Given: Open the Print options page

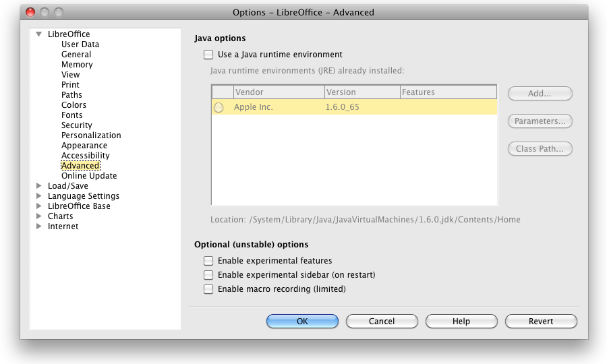Looking at the screenshot, I should coord(70,85).
